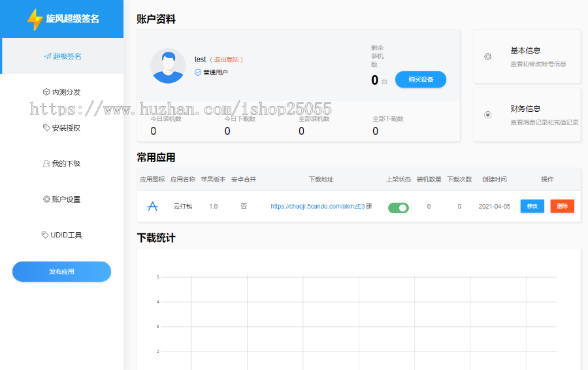Click the 云打包 app name cell

pos(183,206)
